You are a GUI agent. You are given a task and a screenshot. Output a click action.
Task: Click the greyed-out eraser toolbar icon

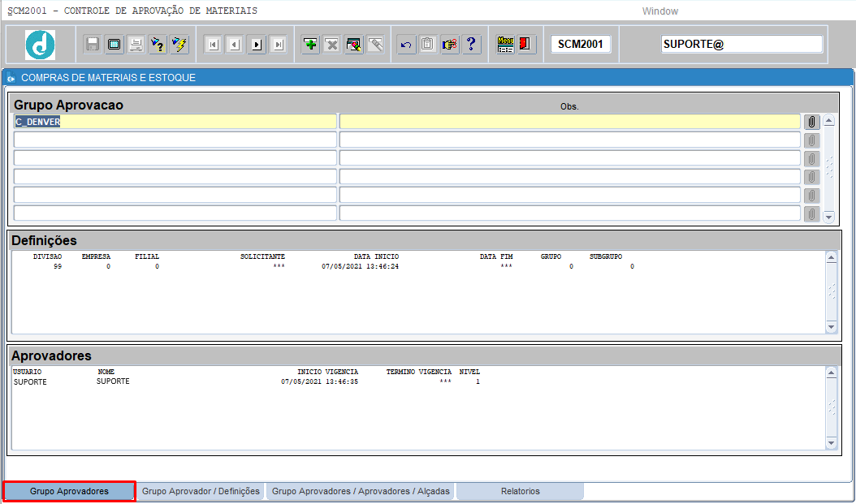coord(375,44)
